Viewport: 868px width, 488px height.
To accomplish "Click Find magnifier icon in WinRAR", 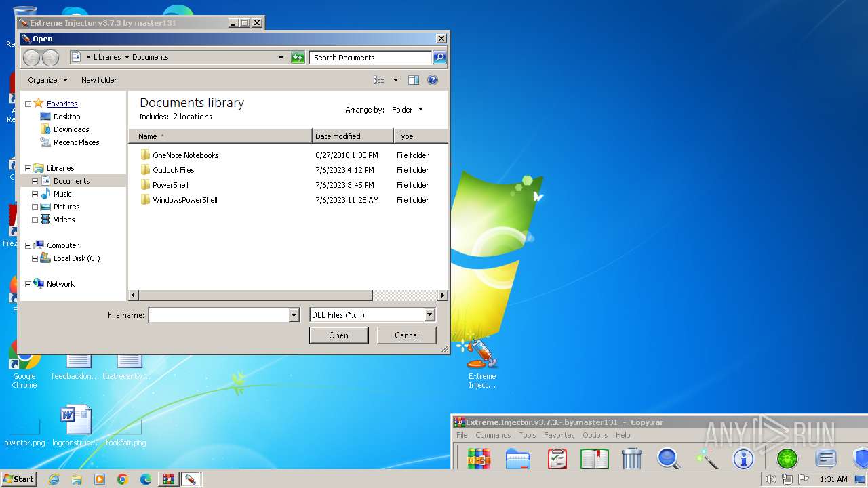I will [x=669, y=458].
